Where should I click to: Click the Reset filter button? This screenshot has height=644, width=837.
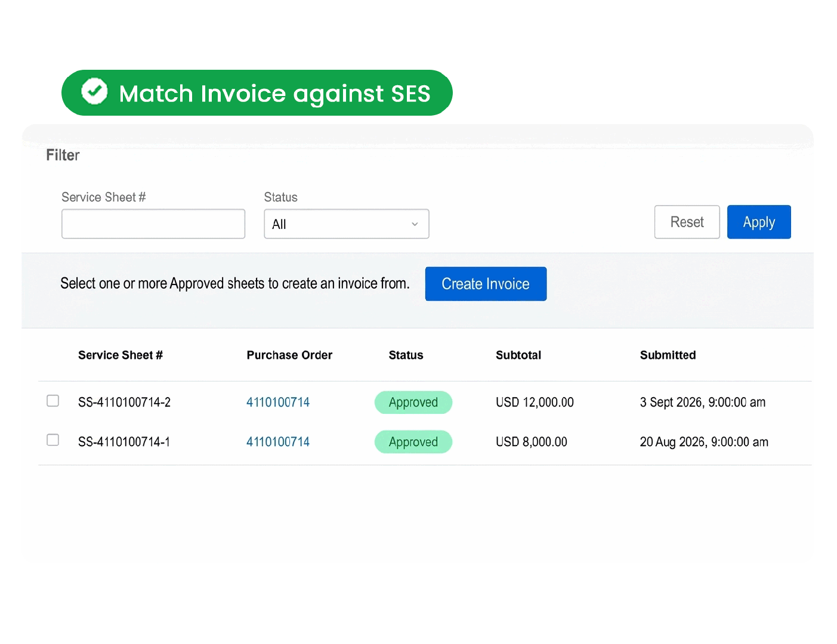[x=687, y=222]
